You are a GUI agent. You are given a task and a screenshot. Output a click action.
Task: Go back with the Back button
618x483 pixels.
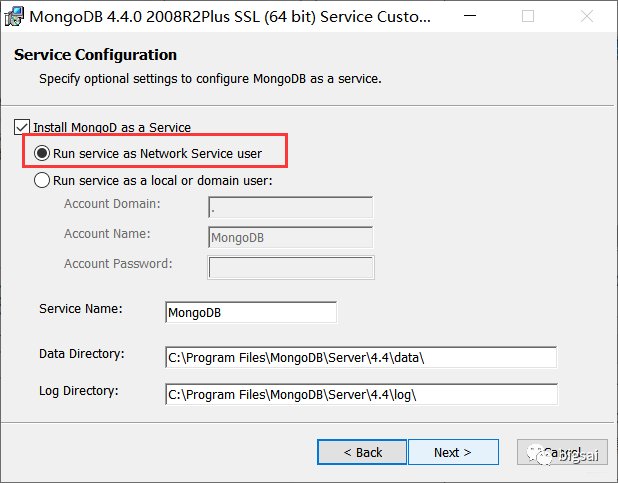(x=362, y=452)
